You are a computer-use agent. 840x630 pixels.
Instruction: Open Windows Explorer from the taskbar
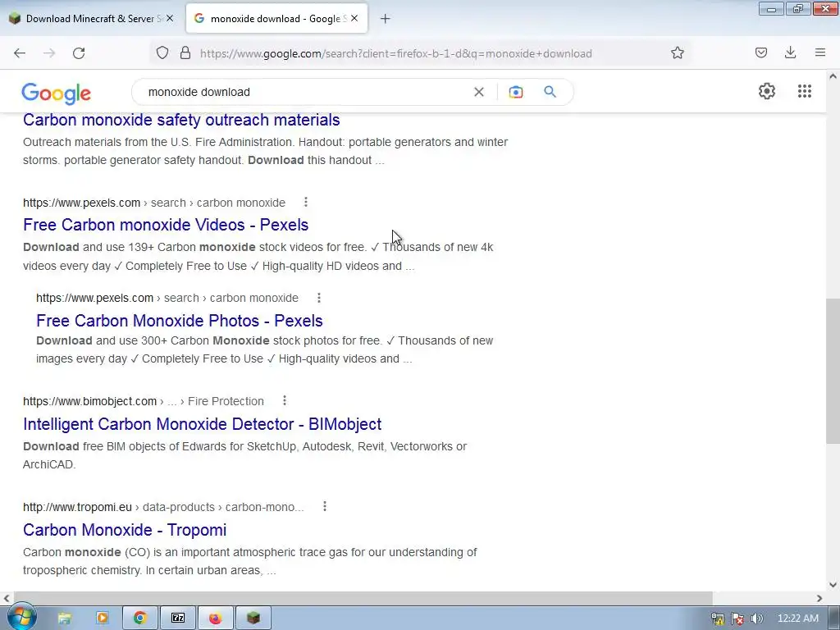pos(64,618)
